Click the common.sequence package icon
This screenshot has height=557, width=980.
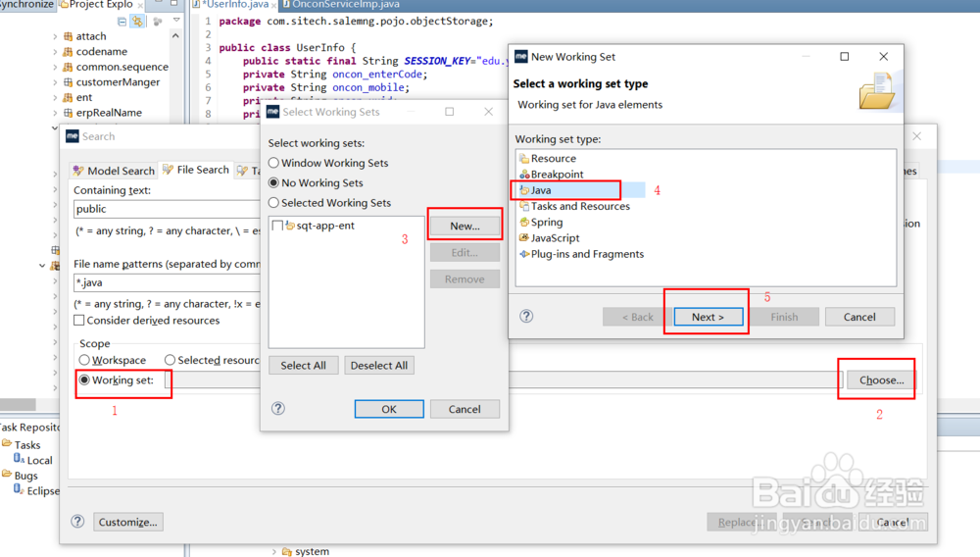pyautogui.click(x=69, y=67)
